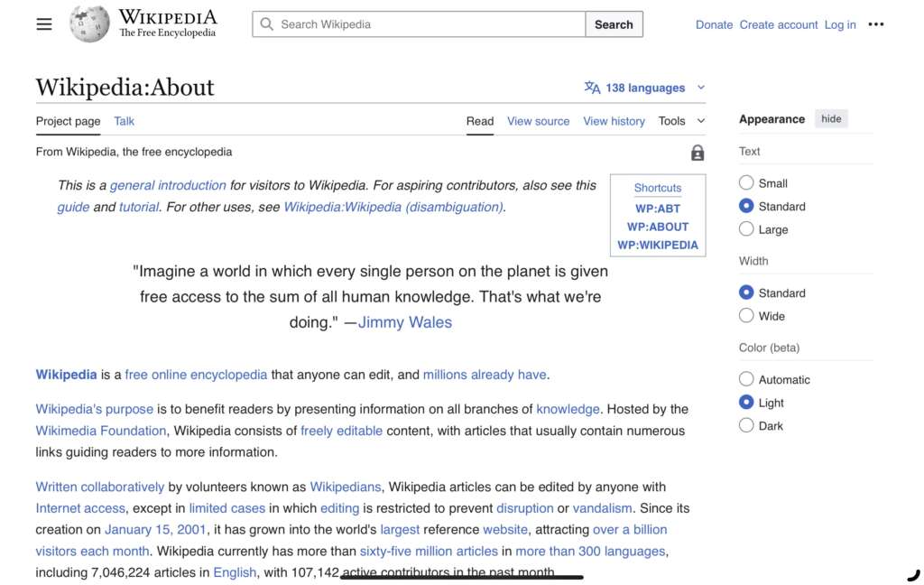Open the Tools dropdown menu
The width and height of the screenshot is (924, 585).
[x=681, y=121]
